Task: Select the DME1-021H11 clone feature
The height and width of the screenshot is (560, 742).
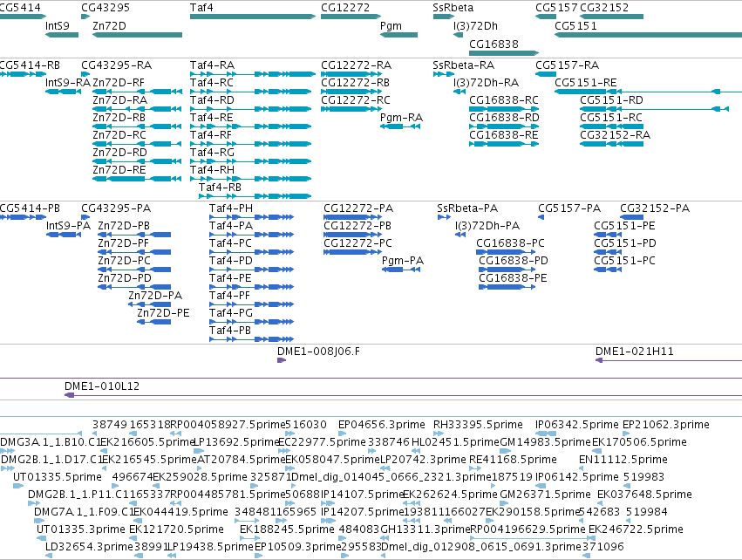Action: (669, 360)
